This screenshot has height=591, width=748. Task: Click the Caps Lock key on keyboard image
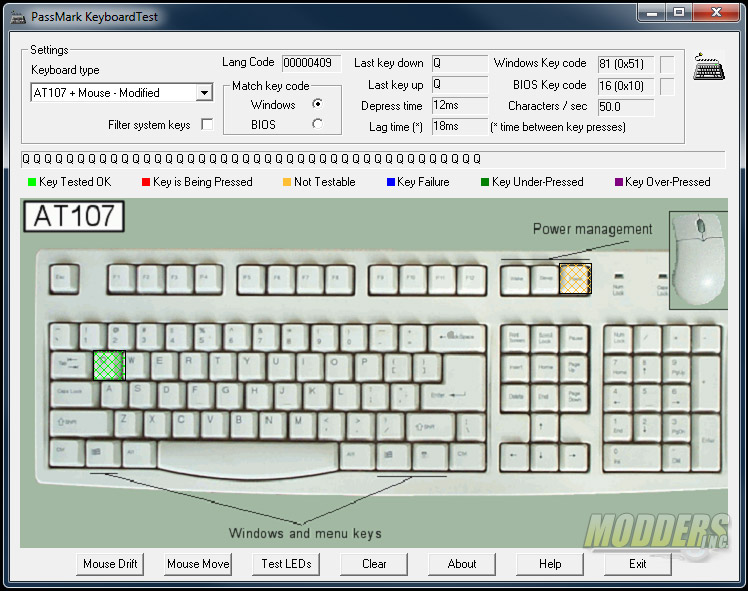74,394
